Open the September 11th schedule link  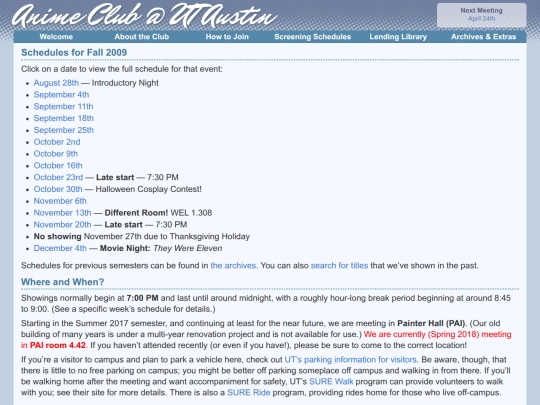point(63,106)
